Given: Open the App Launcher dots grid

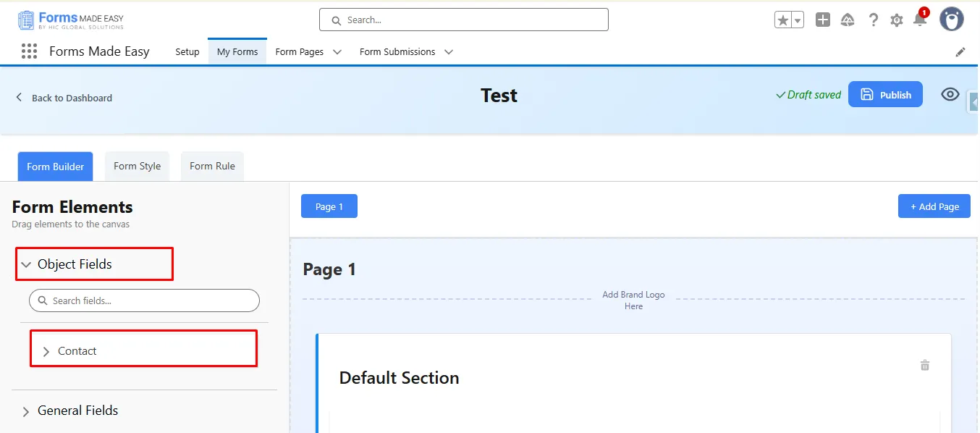Looking at the screenshot, I should click(x=29, y=51).
